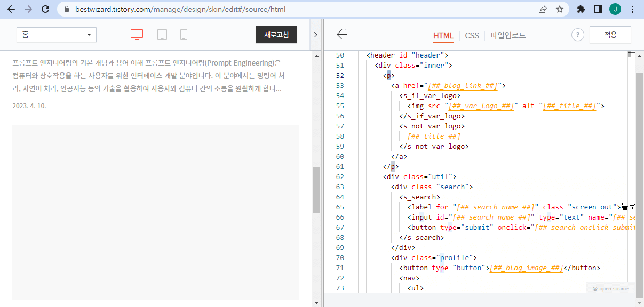Click the @ open source link
Screen dimensions: 644x307
[610, 288]
